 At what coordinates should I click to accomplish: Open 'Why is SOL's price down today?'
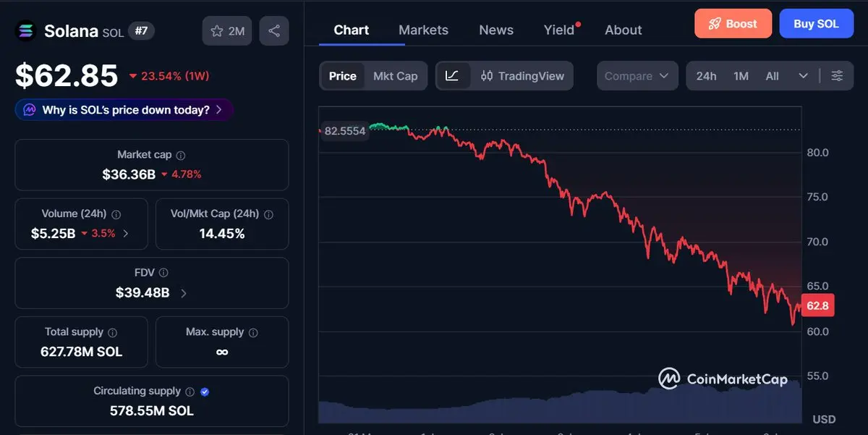coord(124,110)
